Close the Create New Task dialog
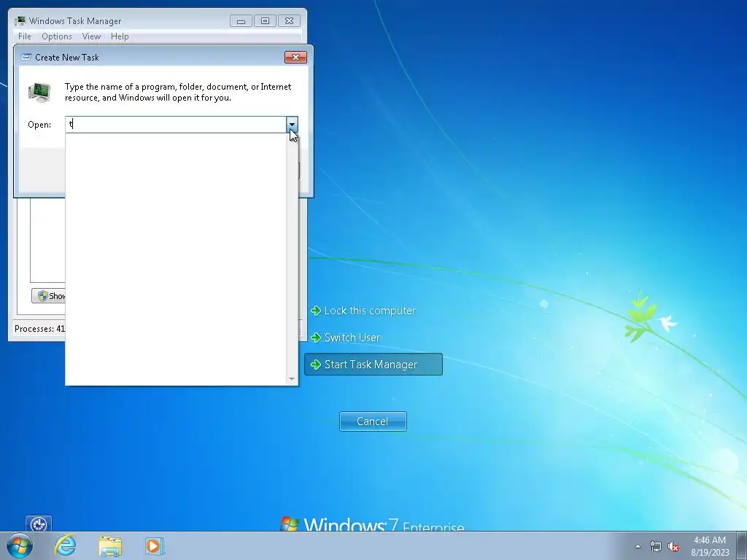 click(x=295, y=57)
